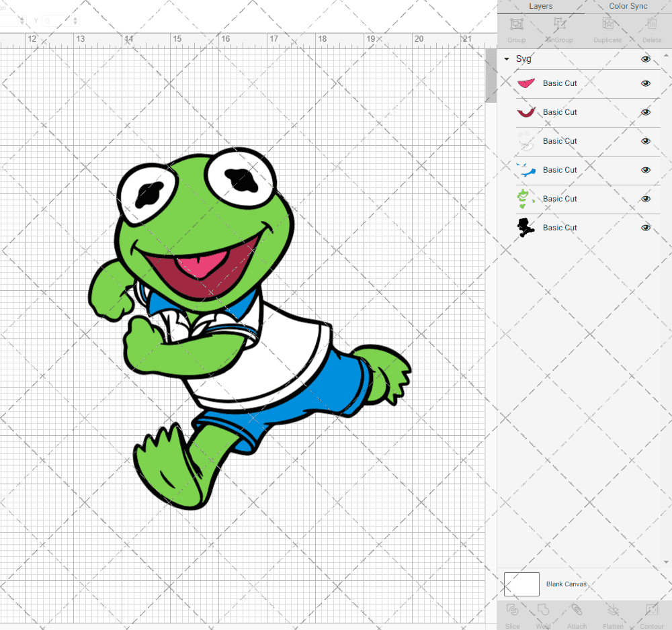Switch to the Layers tab

(540, 6)
